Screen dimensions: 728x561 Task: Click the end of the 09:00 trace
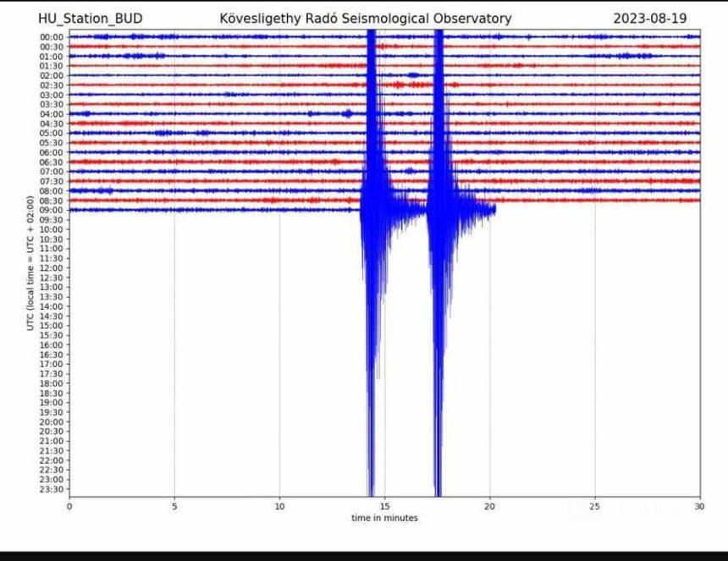(x=495, y=210)
